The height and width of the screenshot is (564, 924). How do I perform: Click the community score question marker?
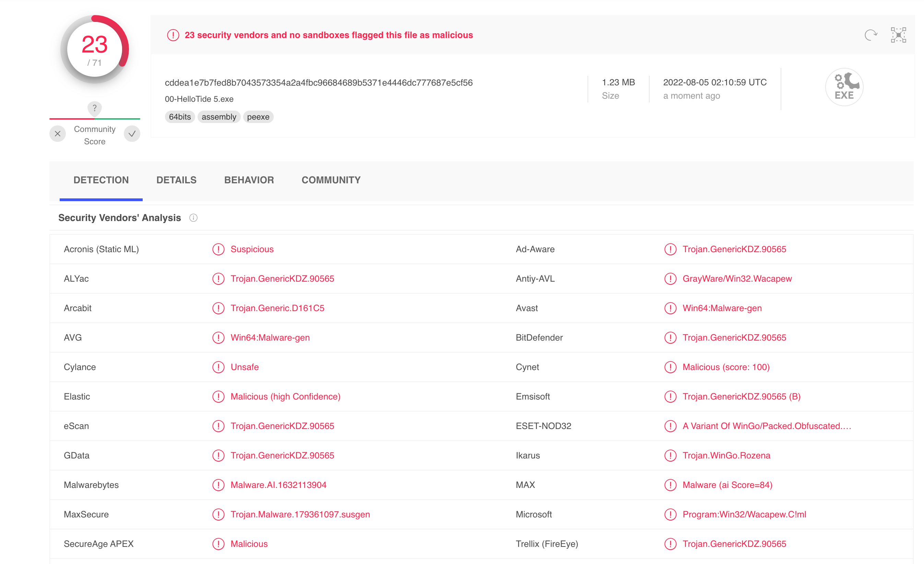95,108
